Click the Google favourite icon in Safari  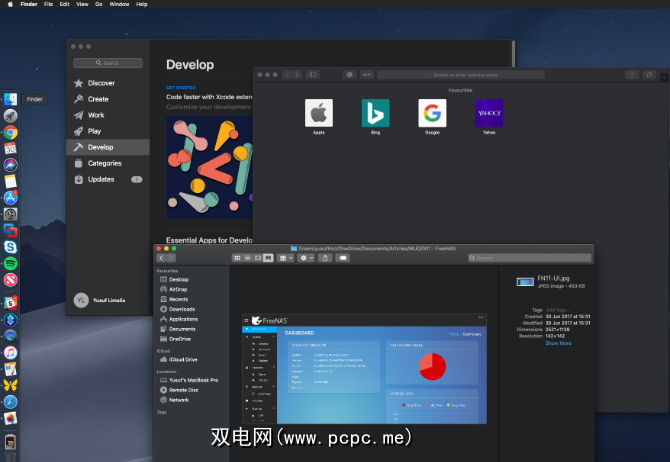point(432,113)
